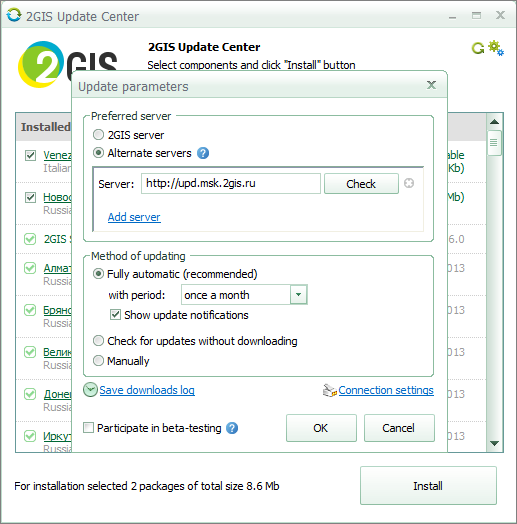The width and height of the screenshot is (517, 524).
Task: Enable Participate in beta-testing checkbox
Action: coord(88,428)
